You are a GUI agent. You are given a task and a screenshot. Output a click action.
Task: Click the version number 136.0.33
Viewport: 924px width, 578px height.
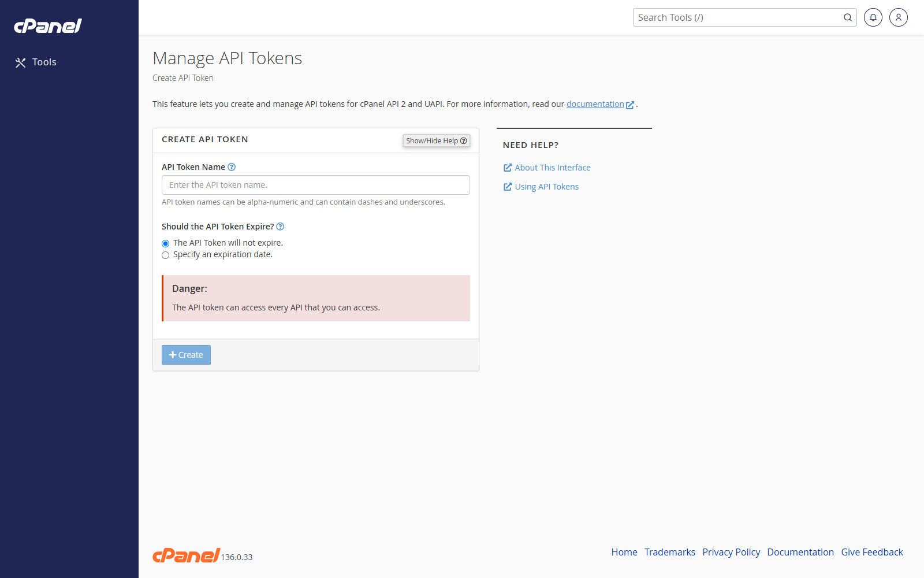(237, 557)
